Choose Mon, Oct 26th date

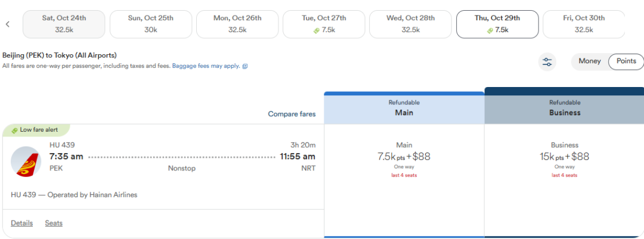pos(237,24)
